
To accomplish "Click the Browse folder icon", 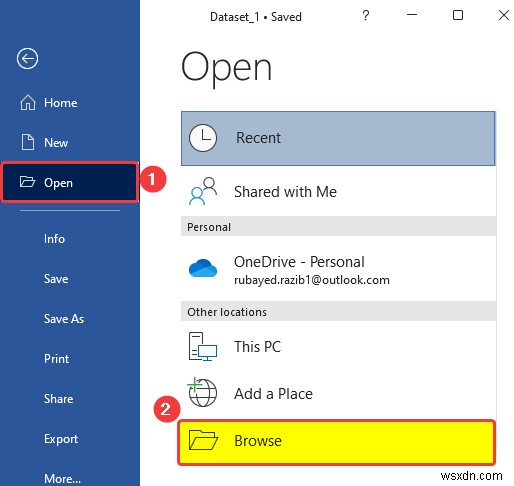I will 203,440.
